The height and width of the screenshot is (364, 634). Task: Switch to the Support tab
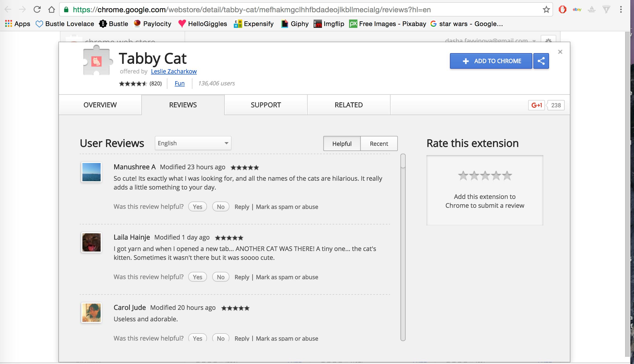click(265, 105)
